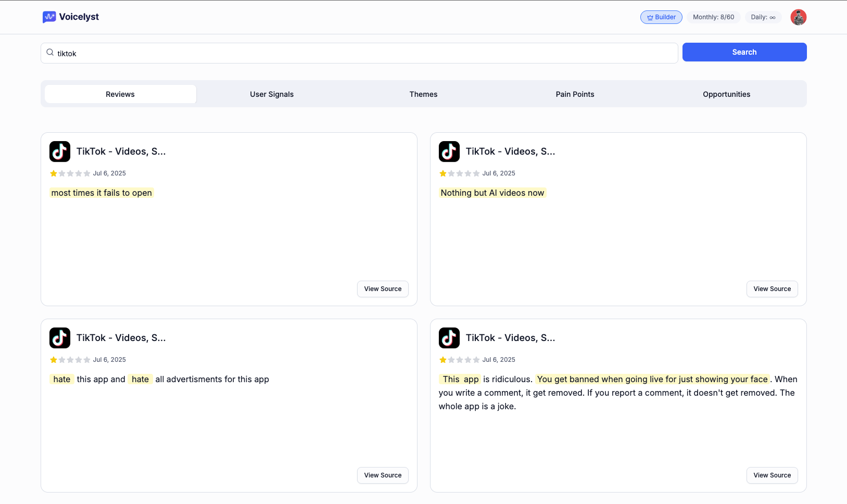This screenshot has height=504, width=847.
Task: Click title of 'AI videos' review card
Action: (x=511, y=152)
